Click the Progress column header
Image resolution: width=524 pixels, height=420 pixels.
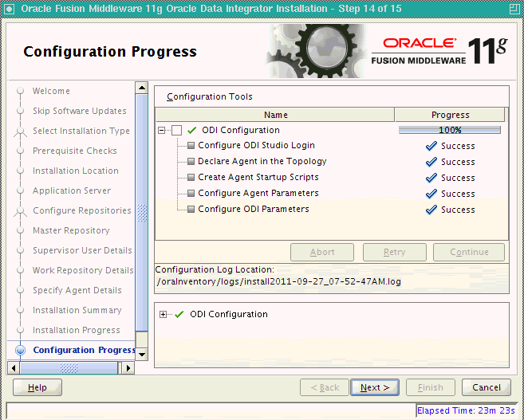[x=450, y=115]
